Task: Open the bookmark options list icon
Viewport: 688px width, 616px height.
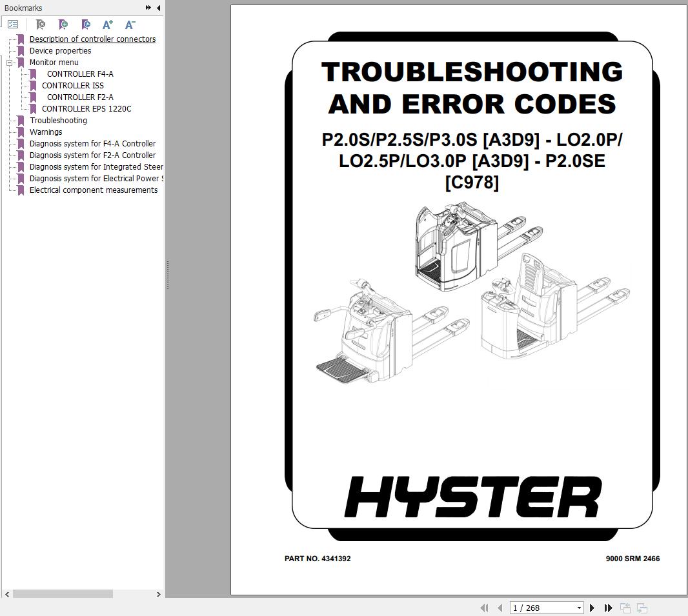Action: click(x=13, y=24)
